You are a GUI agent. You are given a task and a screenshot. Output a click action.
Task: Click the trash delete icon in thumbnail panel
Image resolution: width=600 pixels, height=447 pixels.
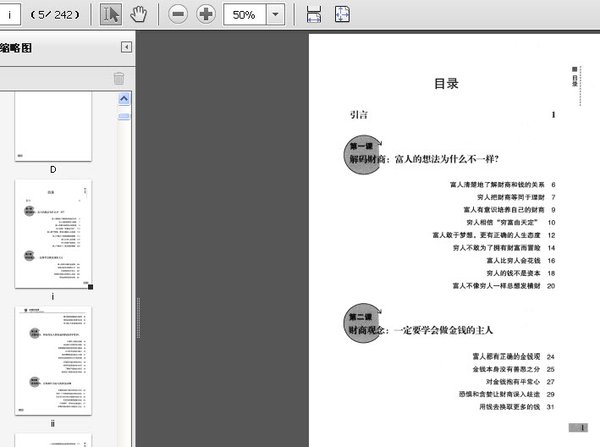pos(119,78)
